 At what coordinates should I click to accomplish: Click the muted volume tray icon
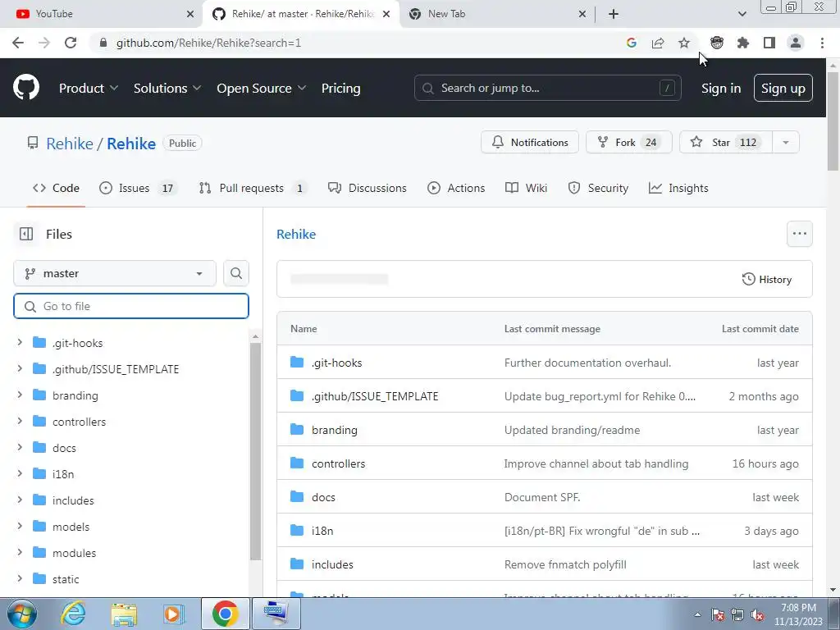coord(757,615)
